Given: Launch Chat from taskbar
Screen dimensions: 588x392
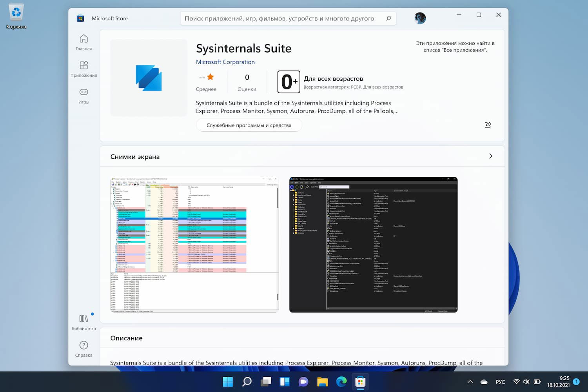Looking at the screenshot, I should tap(303, 382).
